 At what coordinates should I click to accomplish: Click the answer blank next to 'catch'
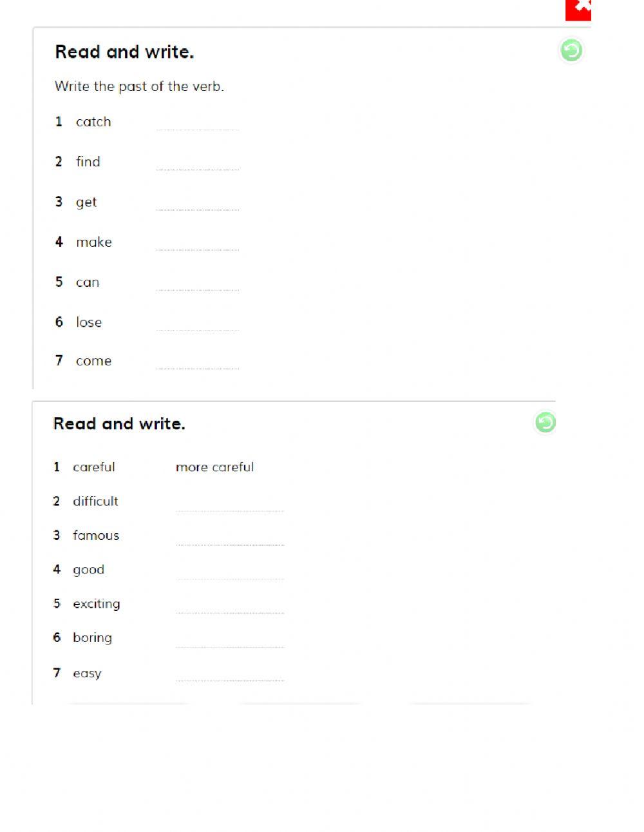(x=197, y=123)
